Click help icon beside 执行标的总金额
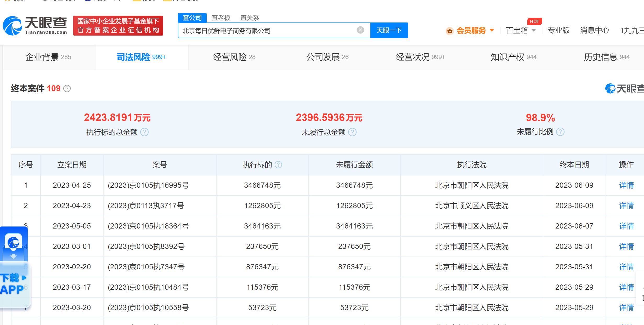The width and height of the screenshot is (644, 325). pos(144,132)
